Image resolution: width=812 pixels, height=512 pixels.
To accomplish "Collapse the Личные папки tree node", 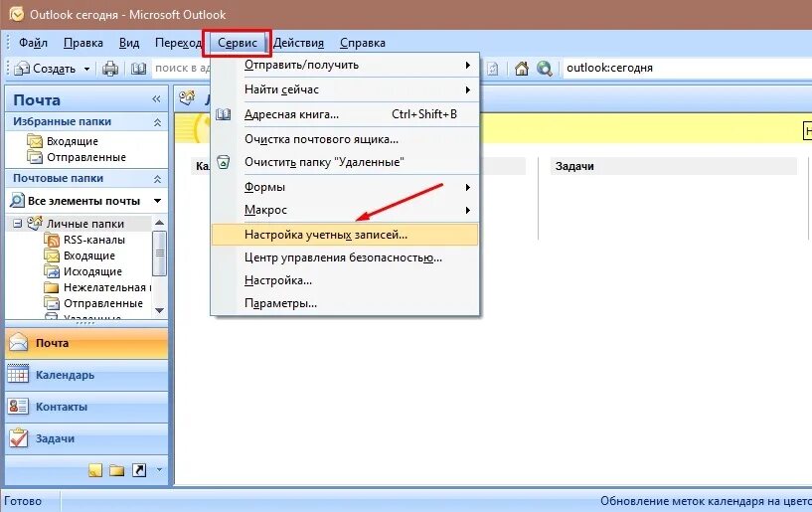I will [x=17, y=224].
